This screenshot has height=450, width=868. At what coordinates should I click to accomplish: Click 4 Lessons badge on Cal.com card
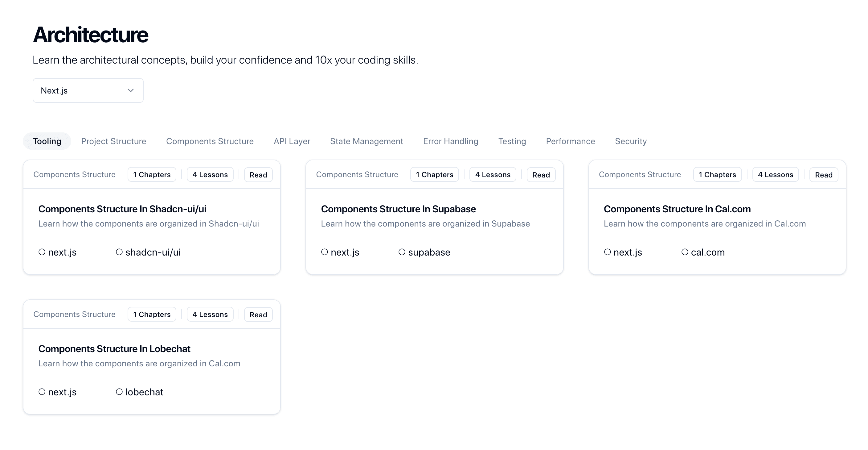(775, 174)
